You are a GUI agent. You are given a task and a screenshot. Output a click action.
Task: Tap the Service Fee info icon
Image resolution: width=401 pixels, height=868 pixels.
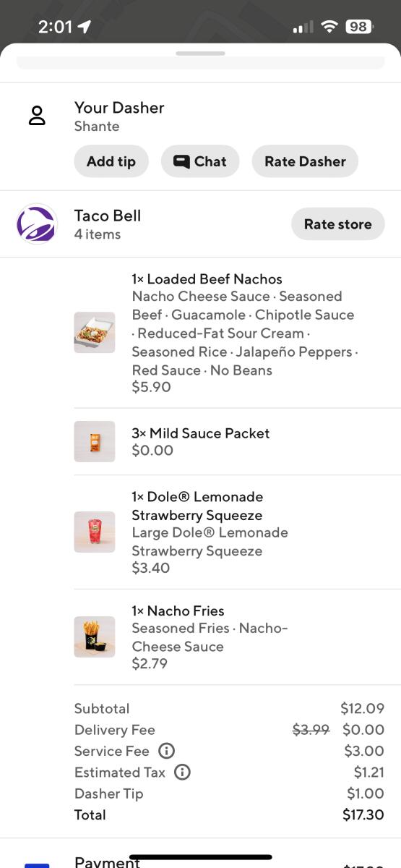pyautogui.click(x=166, y=751)
